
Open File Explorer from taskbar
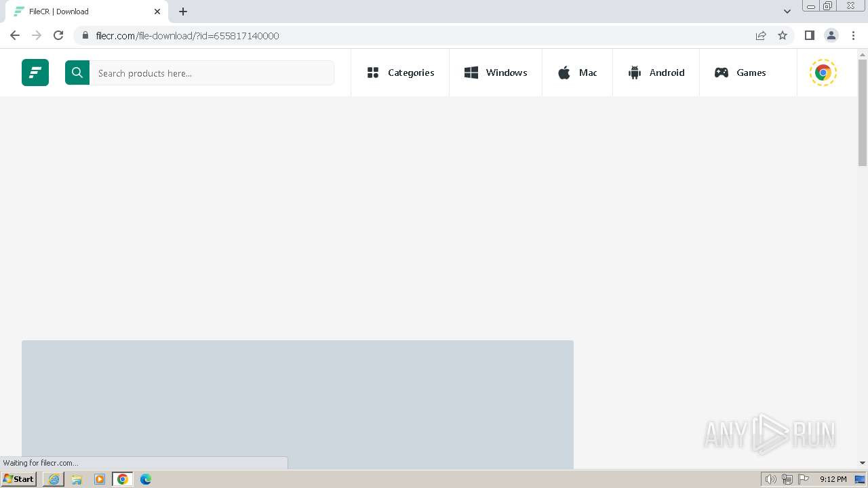pos(77,479)
